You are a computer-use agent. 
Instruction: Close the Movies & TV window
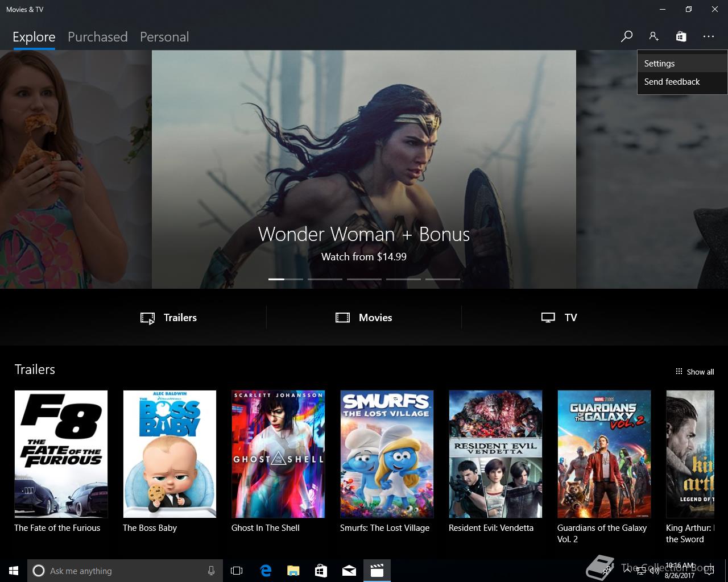(715, 9)
